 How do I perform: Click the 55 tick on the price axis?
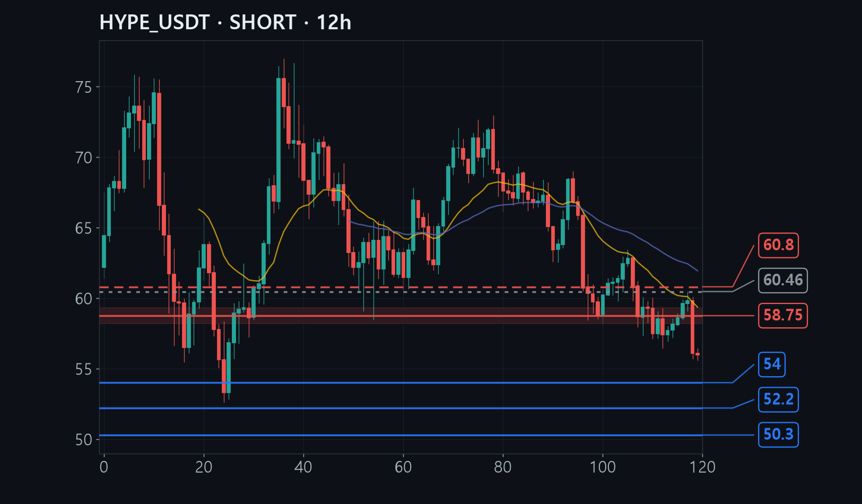83,370
